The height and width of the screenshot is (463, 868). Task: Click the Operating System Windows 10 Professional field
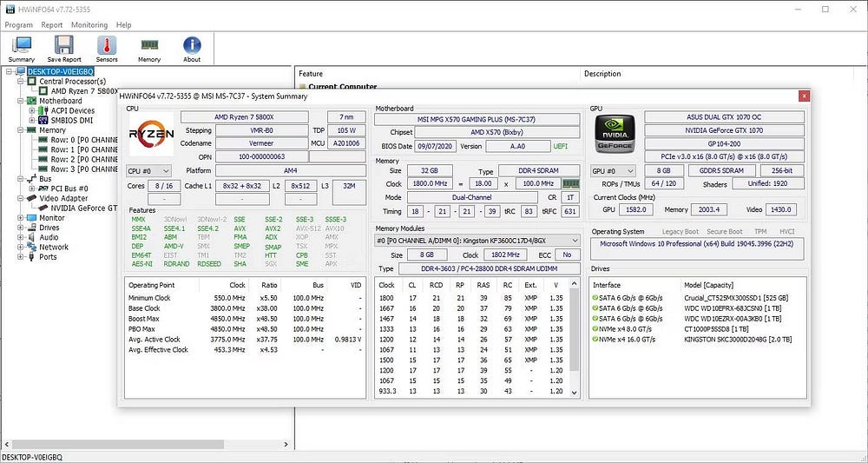tap(697, 248)
